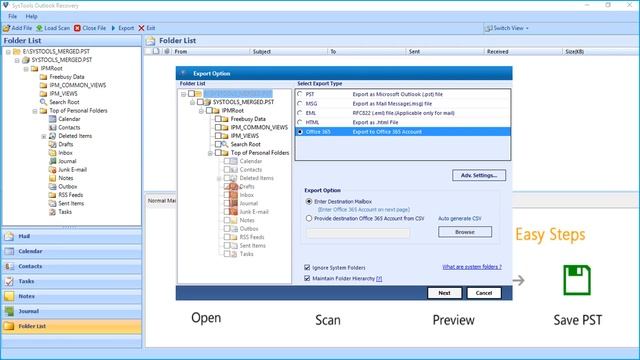
Task: Collapse root node in export dialog tree
Action: click(183, 94)
